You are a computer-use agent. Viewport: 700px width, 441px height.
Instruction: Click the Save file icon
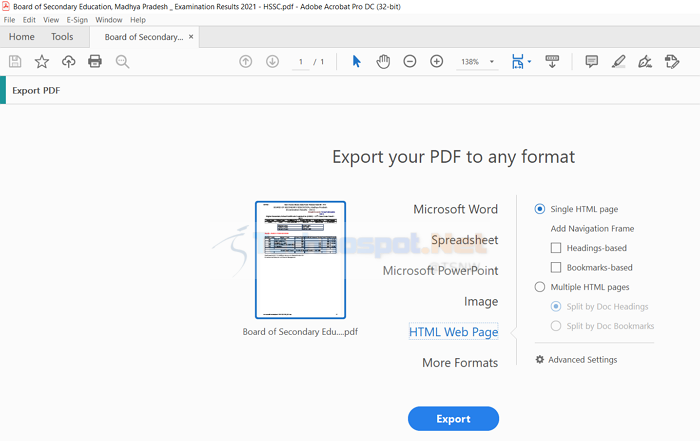coord(15,61)
